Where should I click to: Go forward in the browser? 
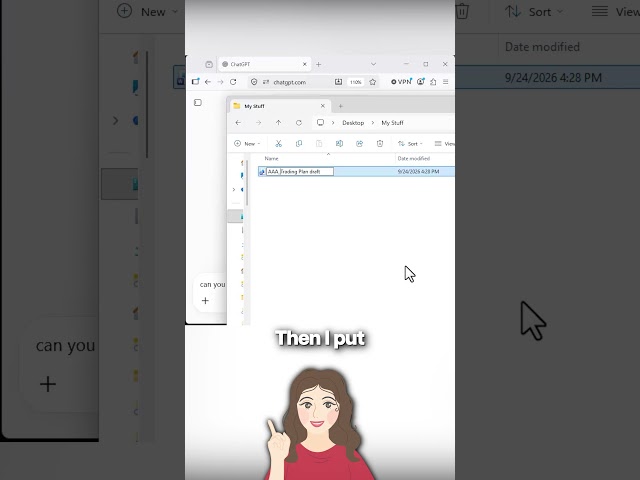coord(220,82)
